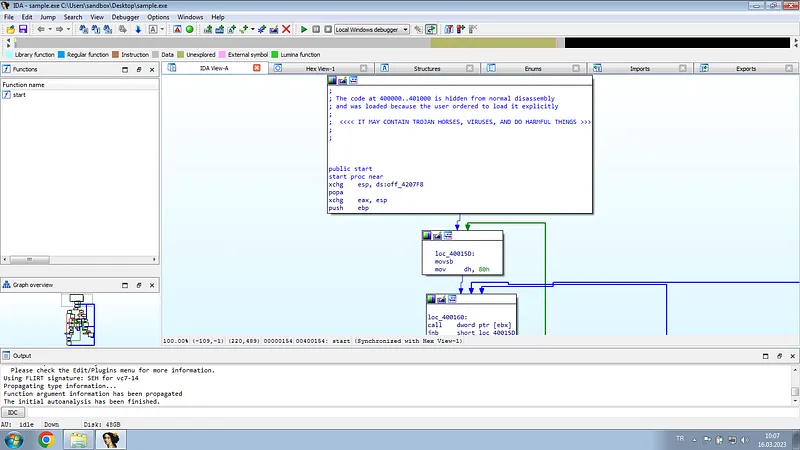Viewport: 800px width, 450px height.
Task: Open the Search menu
Action: [73, 17]
